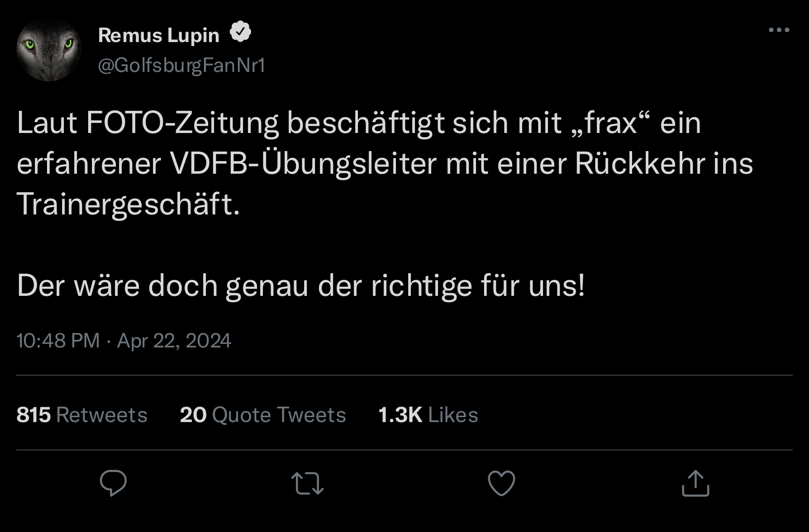Click the word Rückkehr in tweet

[640, 164]
